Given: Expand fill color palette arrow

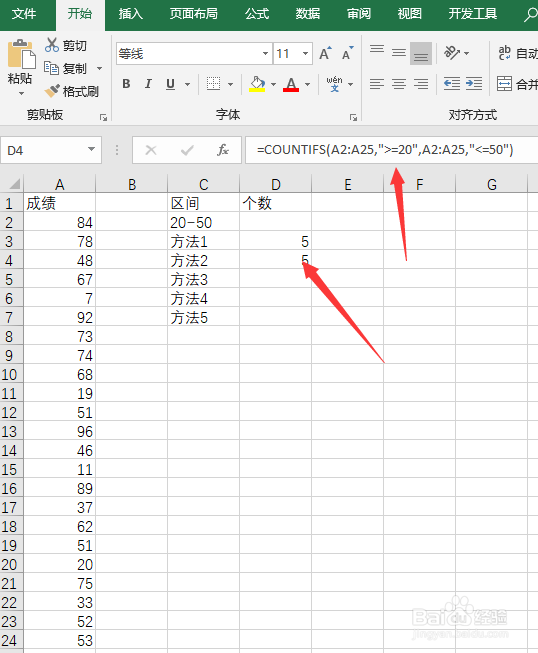Looking at the screenshot, I should 274,84.
